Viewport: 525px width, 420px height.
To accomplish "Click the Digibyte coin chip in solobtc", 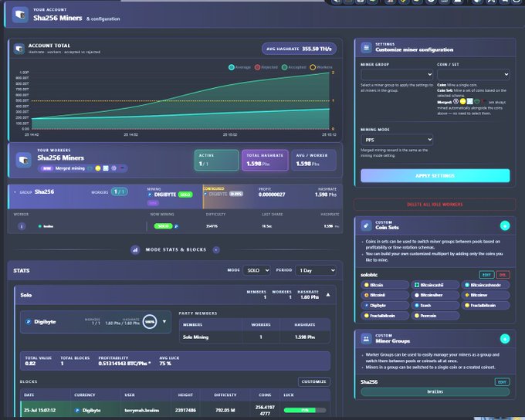I will coord(384,306).
